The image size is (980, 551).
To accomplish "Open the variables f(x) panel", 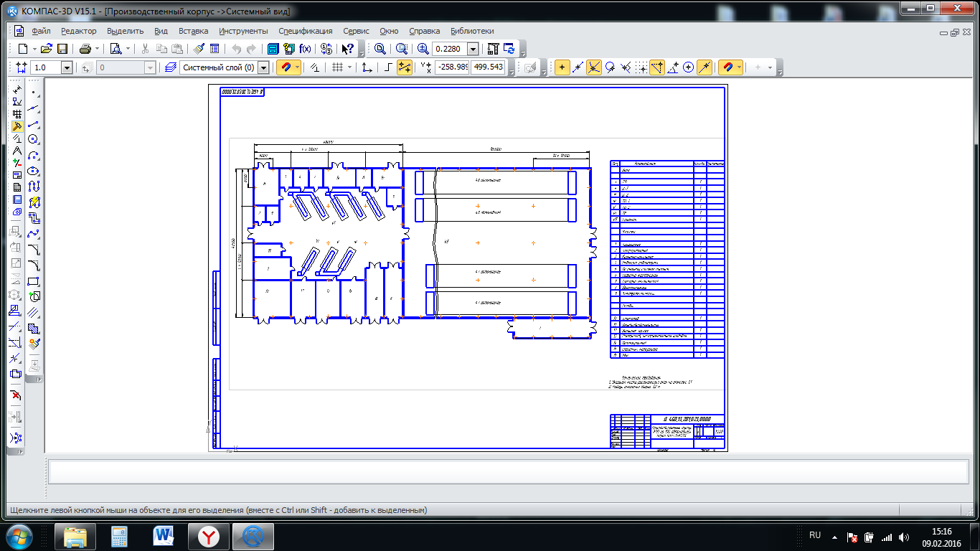I will (305, 49).
